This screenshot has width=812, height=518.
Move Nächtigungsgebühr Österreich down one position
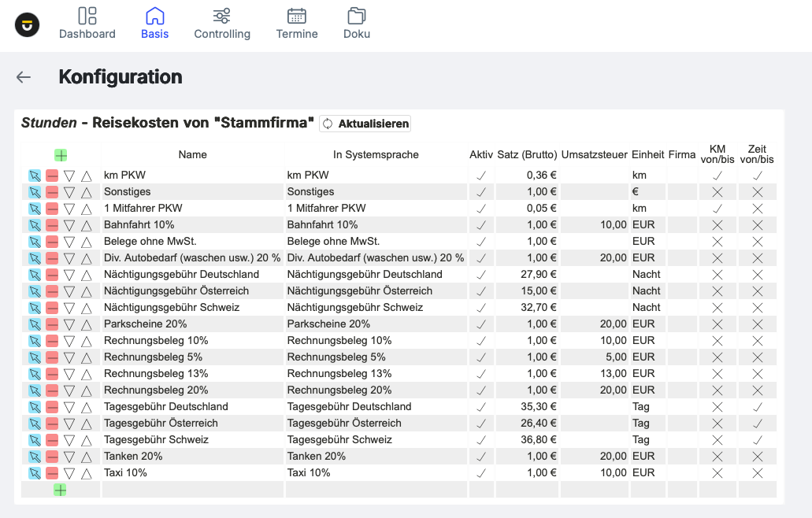(69, 291)
